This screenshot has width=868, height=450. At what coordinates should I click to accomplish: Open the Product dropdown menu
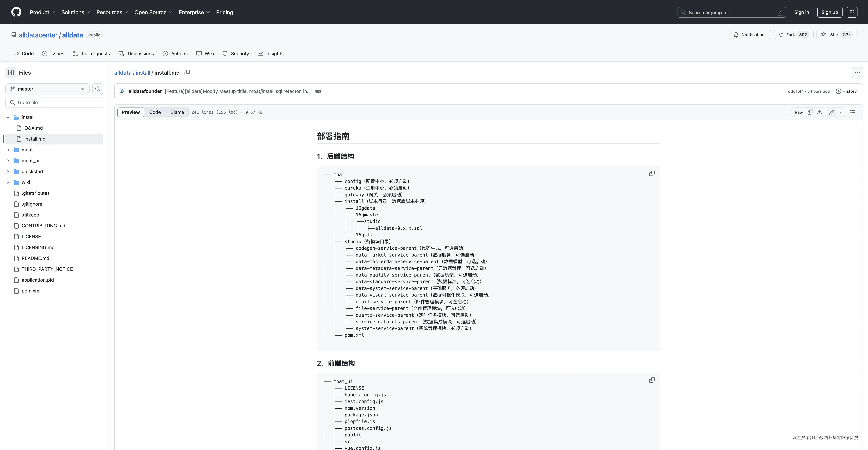(42, 12)
